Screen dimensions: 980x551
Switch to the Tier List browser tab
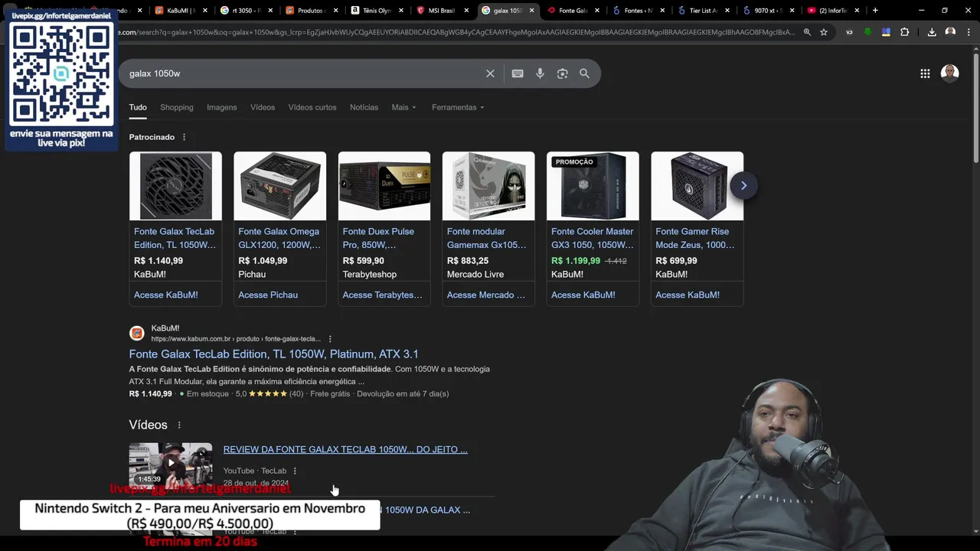pyautogui.click(x=703, y=11)
